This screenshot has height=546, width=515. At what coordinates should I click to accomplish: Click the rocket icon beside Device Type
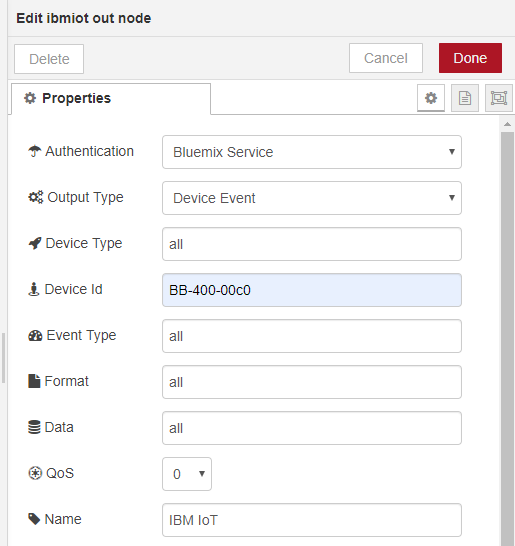(35, 243)
